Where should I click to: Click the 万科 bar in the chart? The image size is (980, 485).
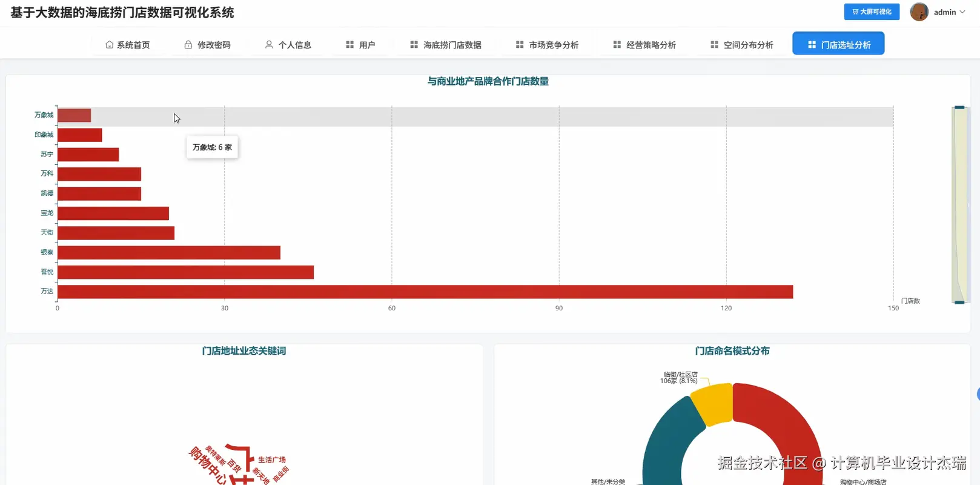click(99, 174)
